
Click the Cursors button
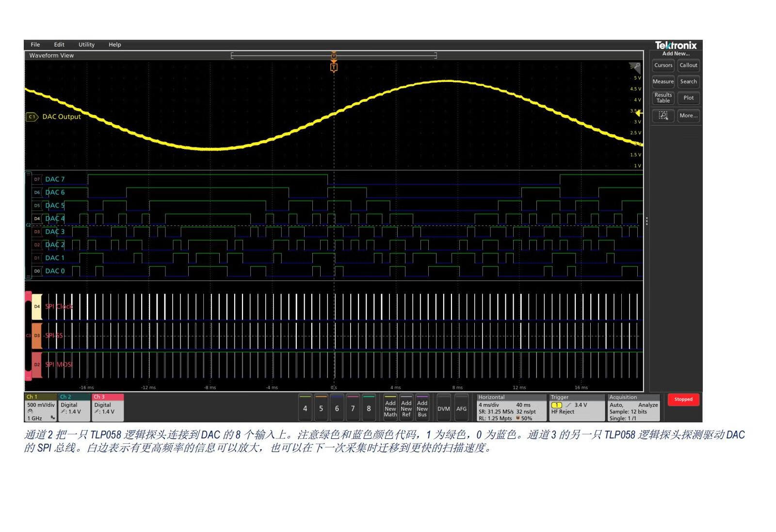coord(663,65)
